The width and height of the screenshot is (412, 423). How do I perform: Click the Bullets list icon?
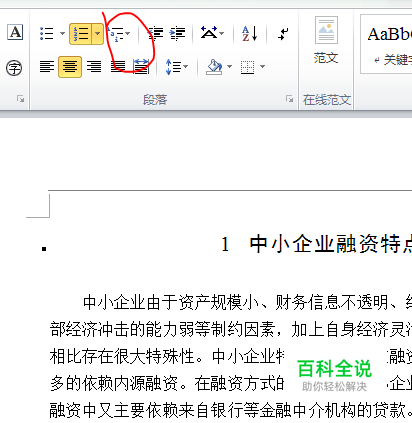[47, 34]
